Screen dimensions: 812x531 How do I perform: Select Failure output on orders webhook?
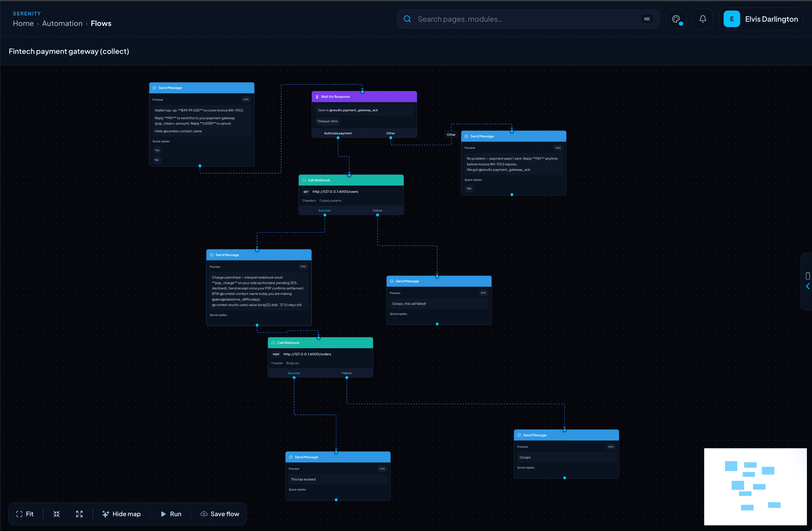click(347, 373)
